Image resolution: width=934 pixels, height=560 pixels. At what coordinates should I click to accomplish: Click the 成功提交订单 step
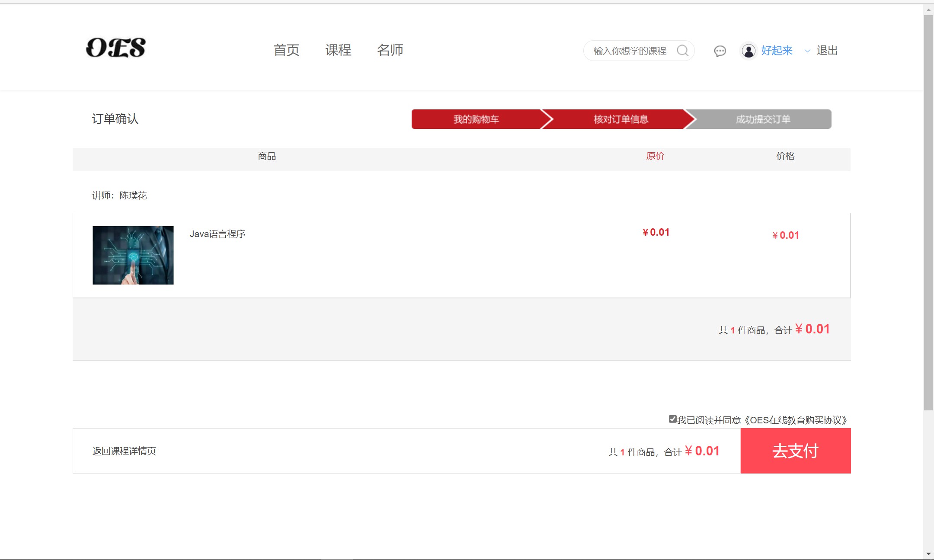click(x=763, y=119)
